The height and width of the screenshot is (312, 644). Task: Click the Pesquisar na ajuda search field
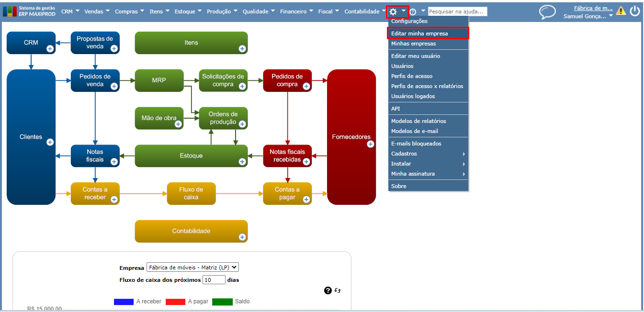[x=458, y=11]
